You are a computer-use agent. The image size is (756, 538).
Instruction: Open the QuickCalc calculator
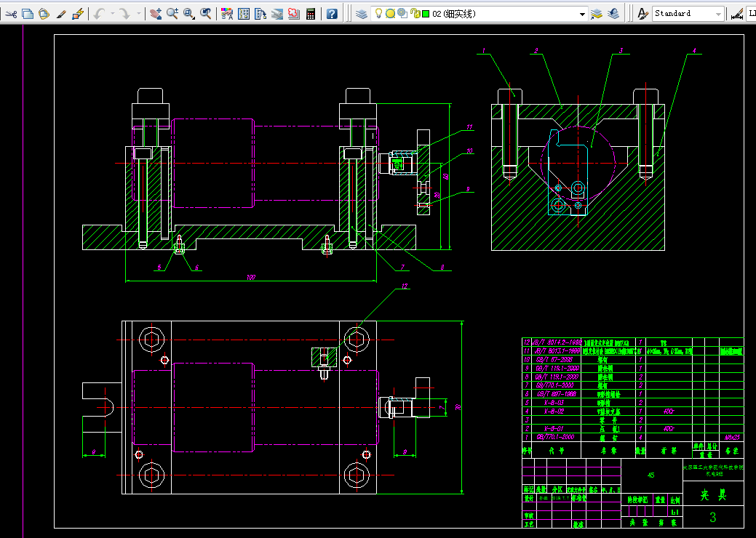tap(311, 14)
